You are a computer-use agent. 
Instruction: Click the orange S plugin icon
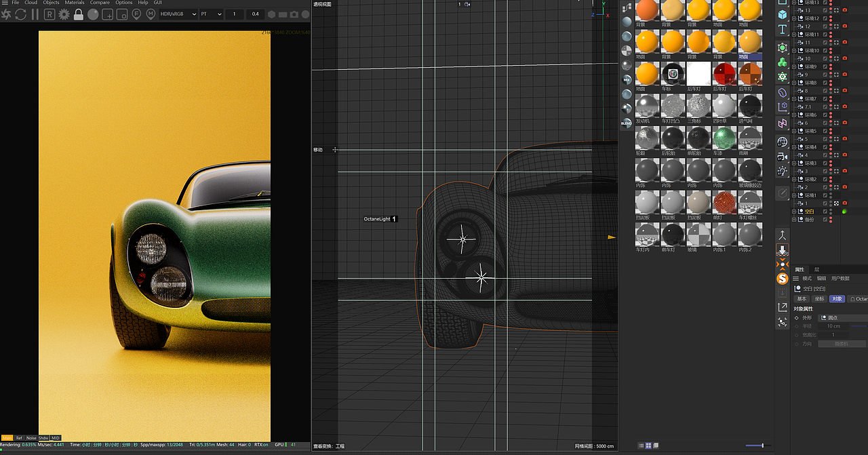coord(783,279)
